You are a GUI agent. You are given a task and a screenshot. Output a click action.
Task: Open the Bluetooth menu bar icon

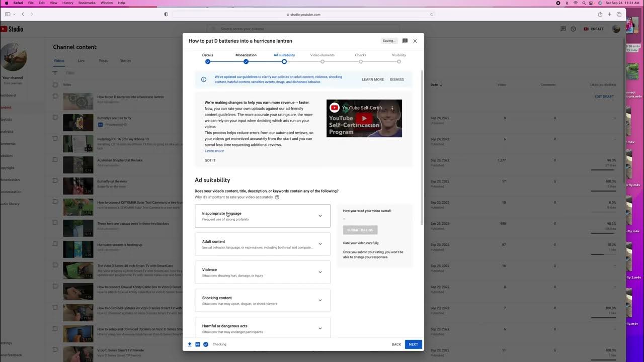[x=567, y=3]
